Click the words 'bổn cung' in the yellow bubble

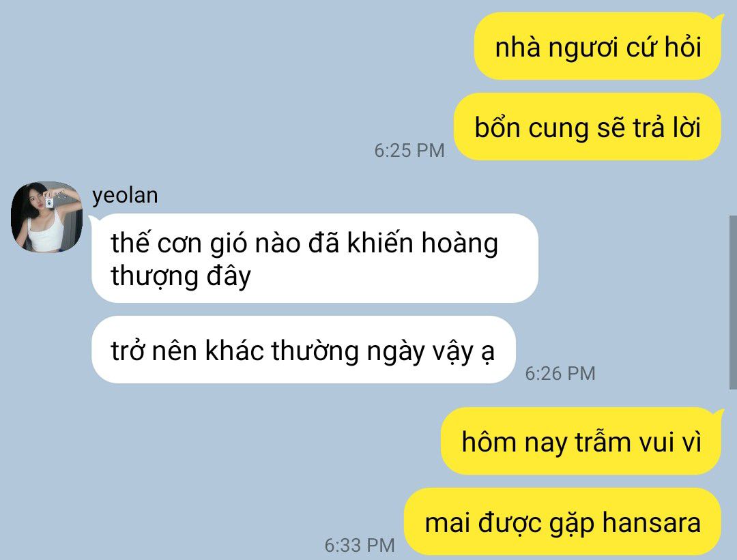click(532, 128)
